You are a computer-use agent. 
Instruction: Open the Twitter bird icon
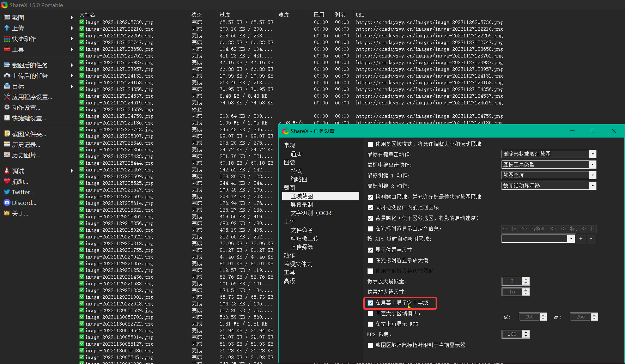point(7,192)
